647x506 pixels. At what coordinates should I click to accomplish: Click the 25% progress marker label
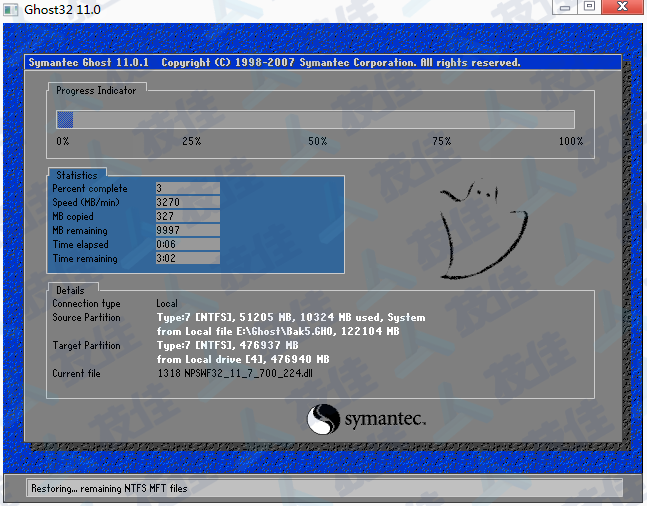pyautogui.click(x=192, y=141)
